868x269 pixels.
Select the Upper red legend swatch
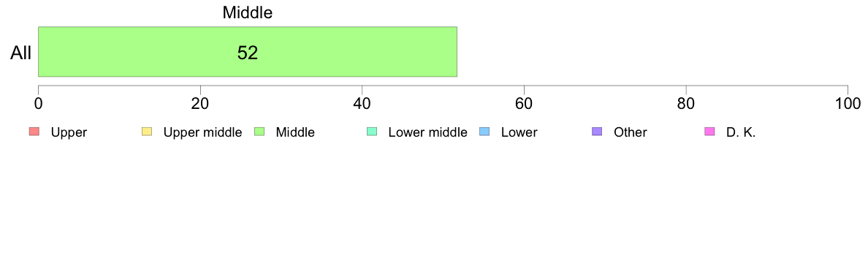[x=34, y=132]
